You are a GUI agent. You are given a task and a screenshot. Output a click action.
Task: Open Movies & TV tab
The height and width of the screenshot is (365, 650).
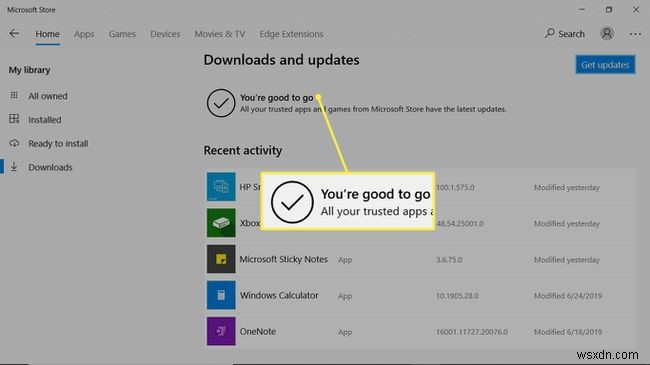pyautogui.click(x=220, y=34)
